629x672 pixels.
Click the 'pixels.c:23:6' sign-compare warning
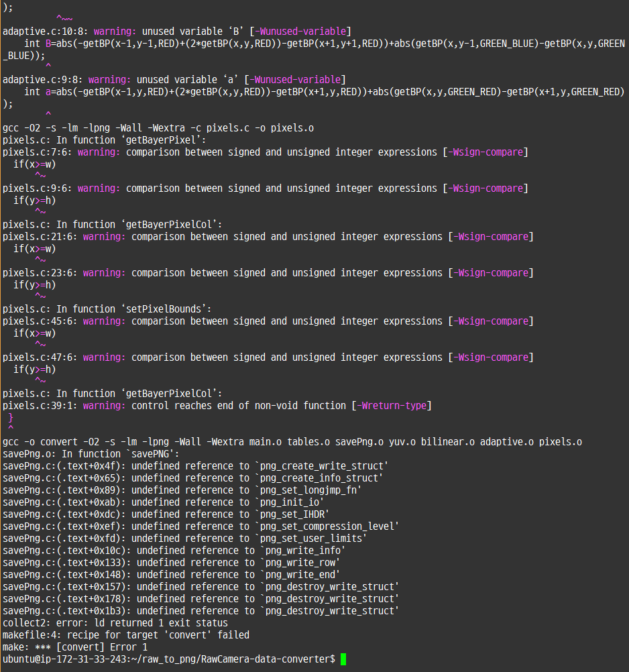(x=268, y=273)
